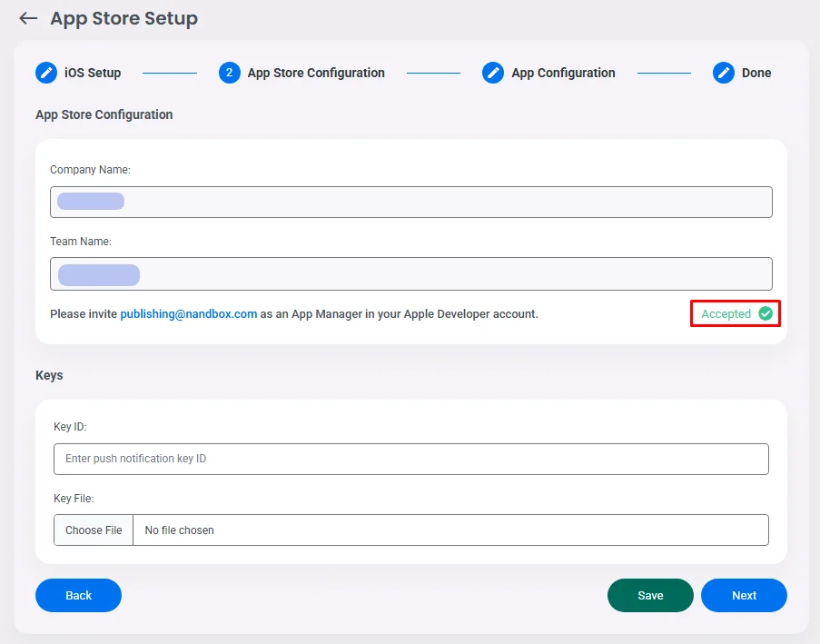
Task: Go to the App Configuration step
Action: tap(563, 73)
